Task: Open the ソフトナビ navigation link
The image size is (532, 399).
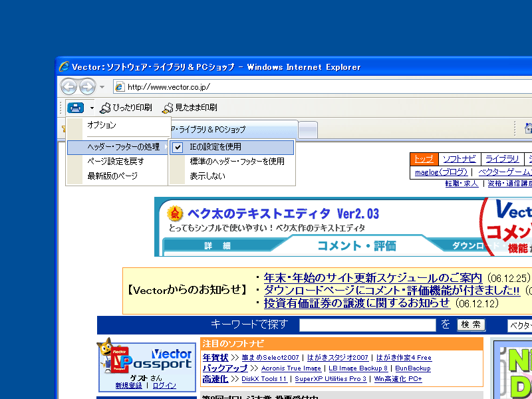Action: point(460,159)
